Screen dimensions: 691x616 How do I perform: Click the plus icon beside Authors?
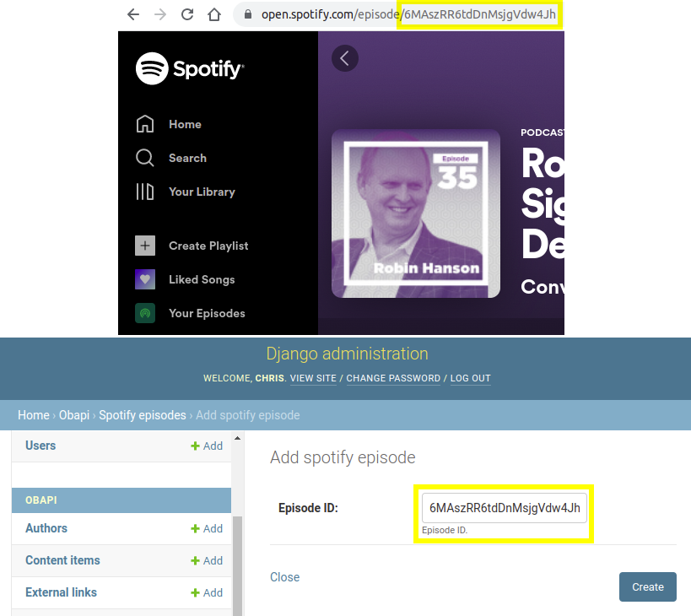[x=195, y=528]
